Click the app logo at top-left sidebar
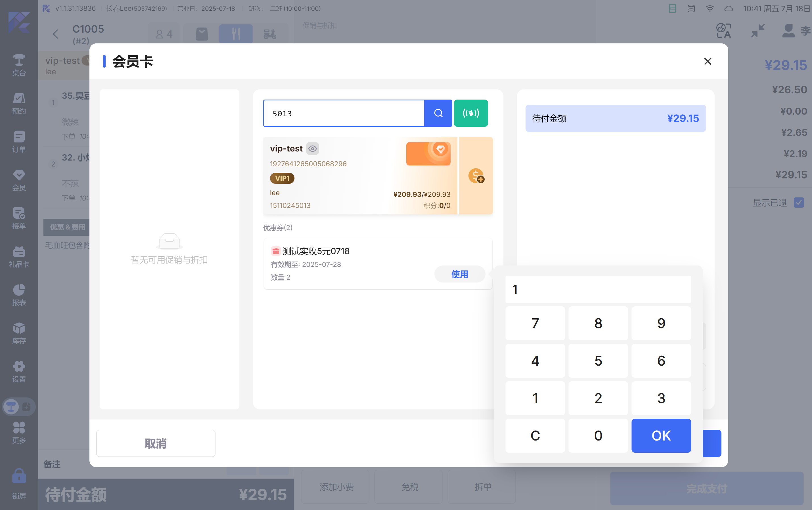Screen dimensions: 812x510 19,22
